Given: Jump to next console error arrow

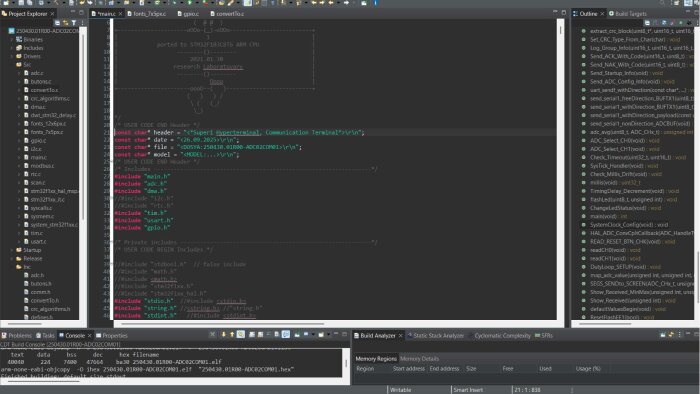Looking at the screenshot, I should click(224, 334).
